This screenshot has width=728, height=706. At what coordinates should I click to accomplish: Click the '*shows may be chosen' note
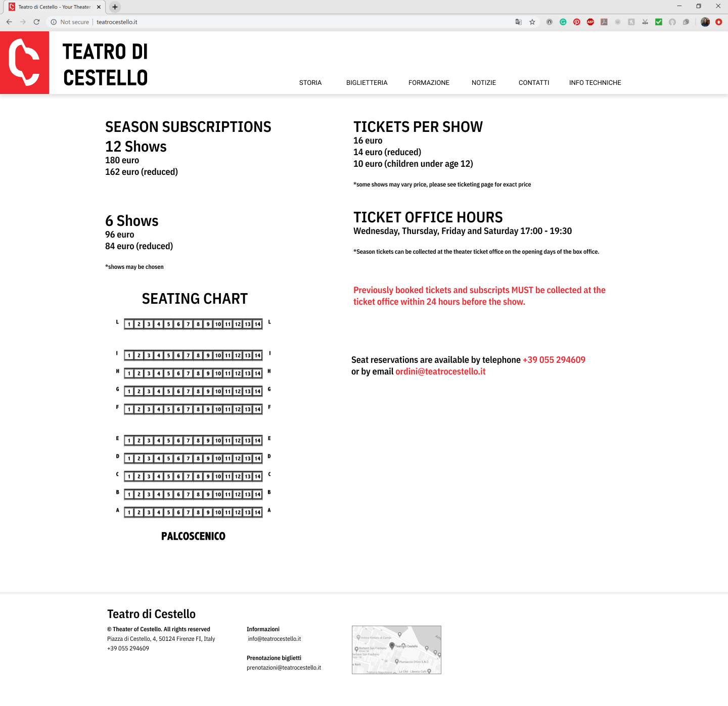click(x=134, y=267)
